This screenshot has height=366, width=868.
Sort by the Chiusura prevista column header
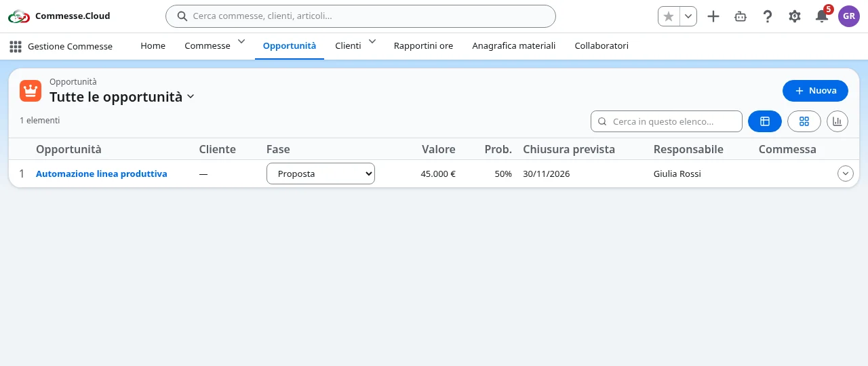pos(569,149)
